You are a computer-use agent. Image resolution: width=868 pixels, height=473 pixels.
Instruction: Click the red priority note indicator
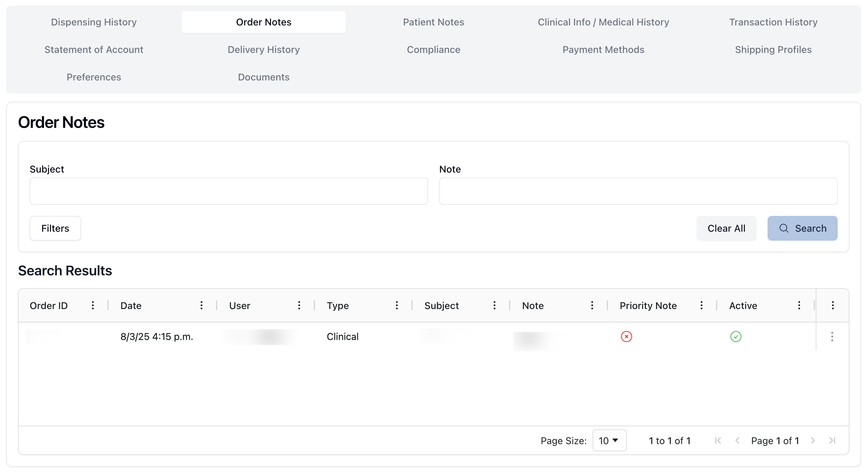(626, 337)
